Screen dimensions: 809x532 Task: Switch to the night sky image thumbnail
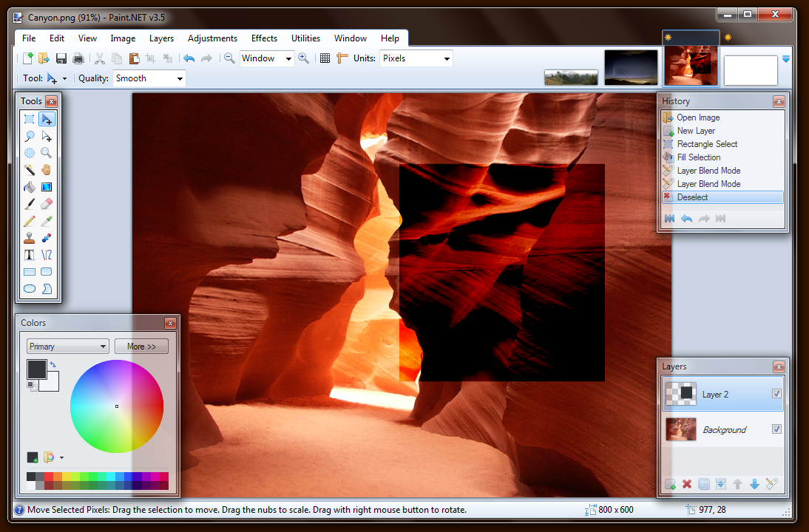pyautogui.click(x=631, y=67)
